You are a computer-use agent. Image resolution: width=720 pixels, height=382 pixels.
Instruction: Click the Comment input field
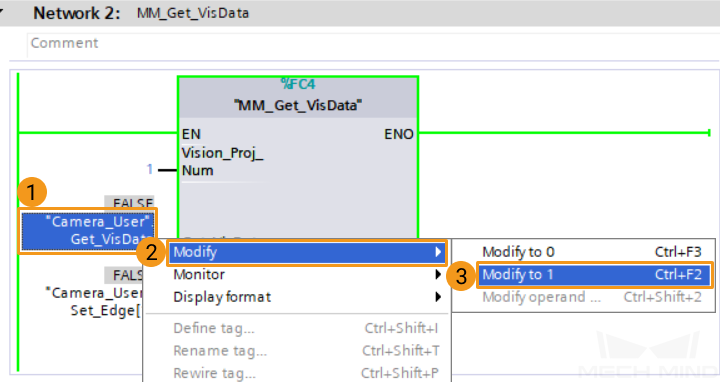pyautogui.click(x=373, y=44)
